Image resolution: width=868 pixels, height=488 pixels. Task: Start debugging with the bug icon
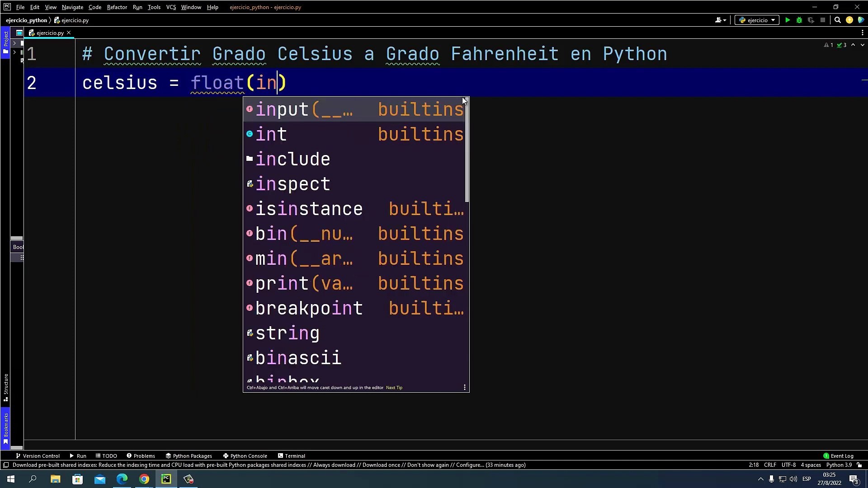pos(799,20)
